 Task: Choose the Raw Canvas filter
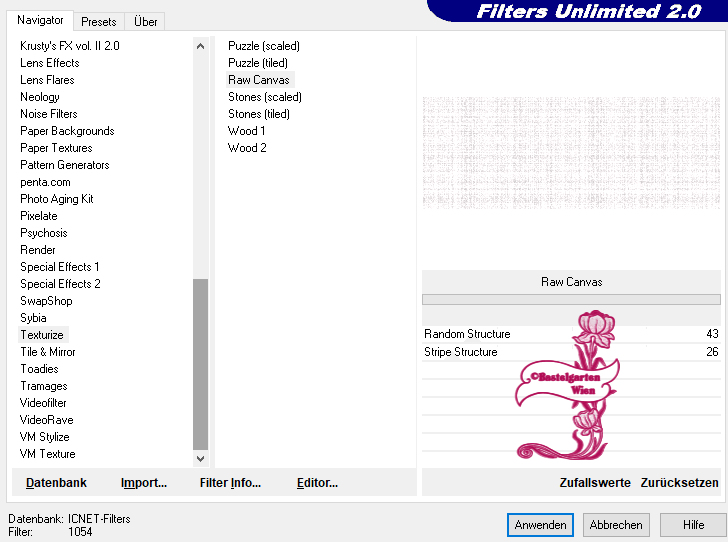(259, 80)
